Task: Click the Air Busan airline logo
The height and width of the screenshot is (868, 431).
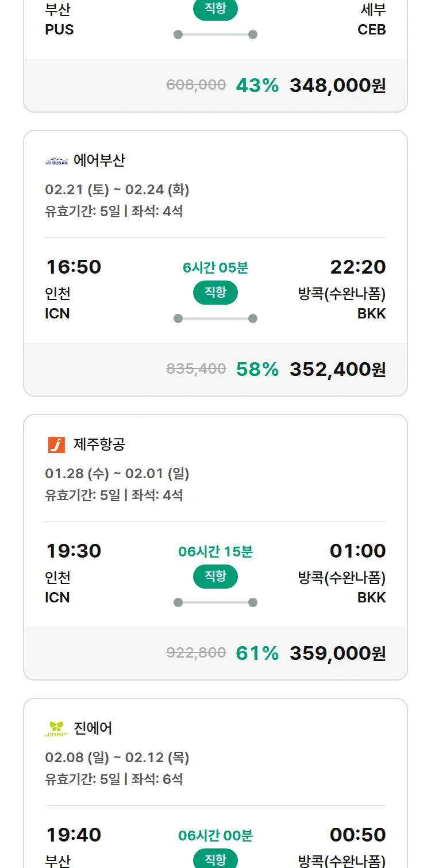Action: (56, 161)
